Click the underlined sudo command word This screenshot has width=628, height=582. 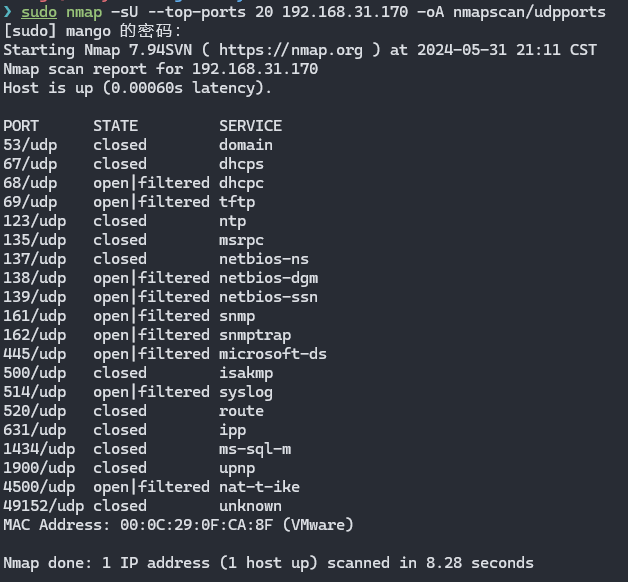(40, 12)
